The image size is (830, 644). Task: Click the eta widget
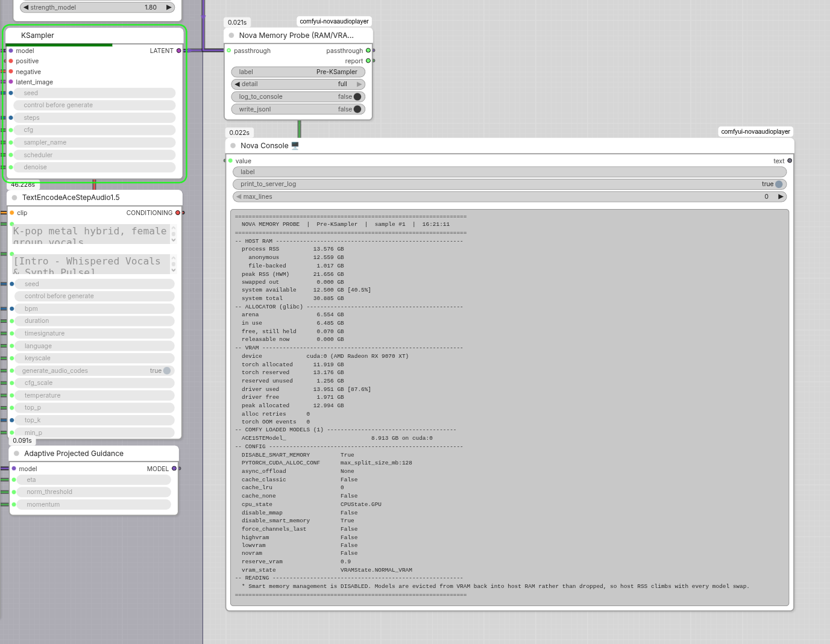coord(94,480)
